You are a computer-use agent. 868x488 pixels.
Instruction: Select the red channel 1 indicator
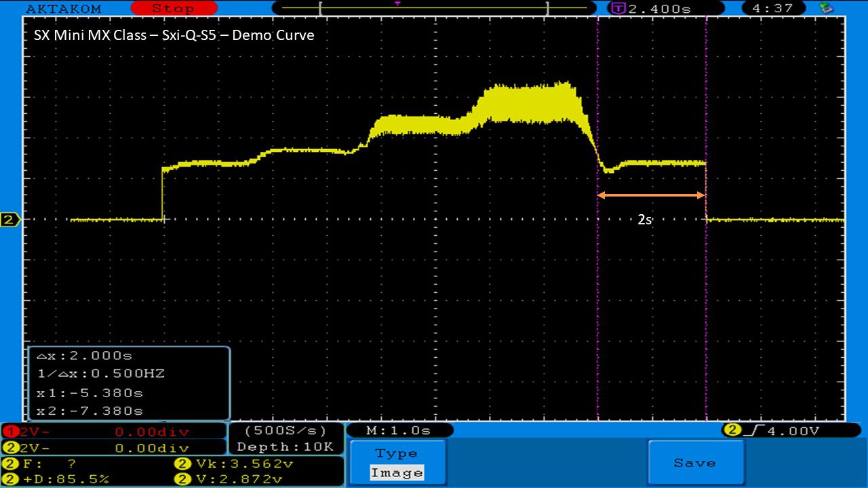pos(8,432)
